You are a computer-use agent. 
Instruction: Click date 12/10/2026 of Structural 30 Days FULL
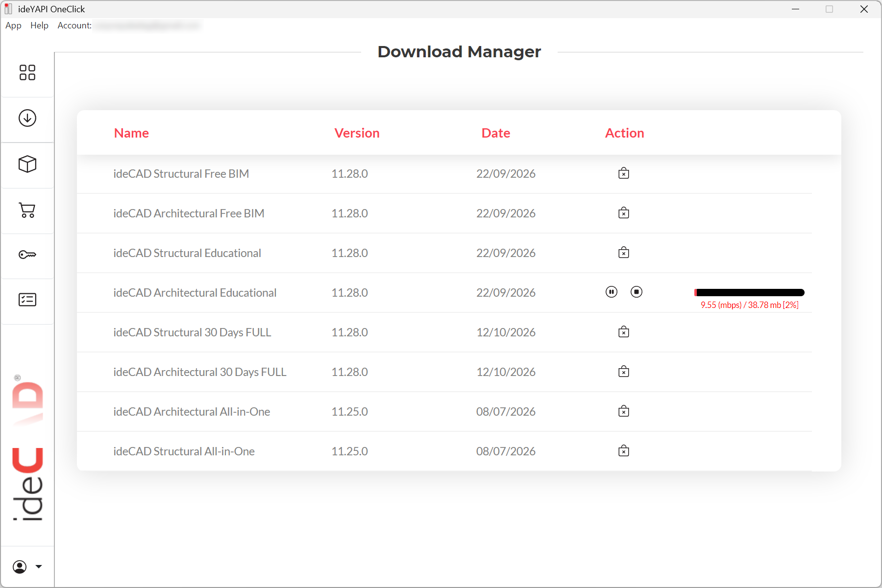point(506,332)
